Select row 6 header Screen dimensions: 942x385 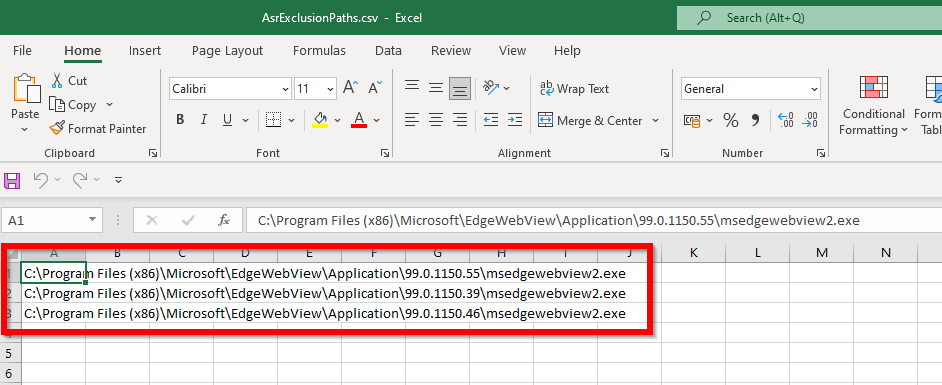tap(10, 373)
